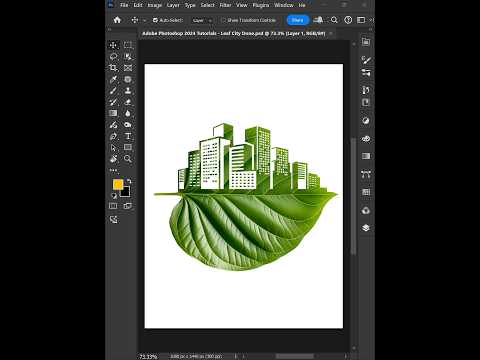Open the Image menu
The height and width of the screenshot is (360, 480).
pyautogui.click(x=155, y=5)
